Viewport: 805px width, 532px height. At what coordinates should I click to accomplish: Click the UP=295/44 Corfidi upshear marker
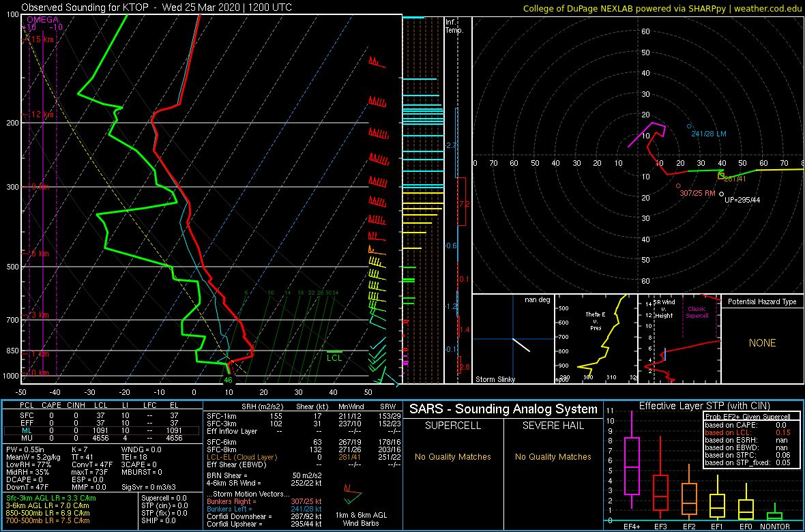721,194
